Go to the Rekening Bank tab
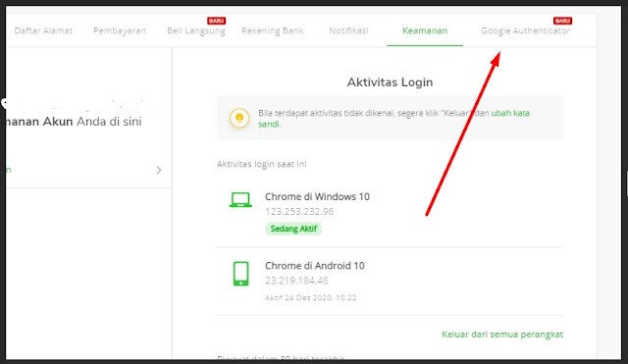 tap(273, 30)
